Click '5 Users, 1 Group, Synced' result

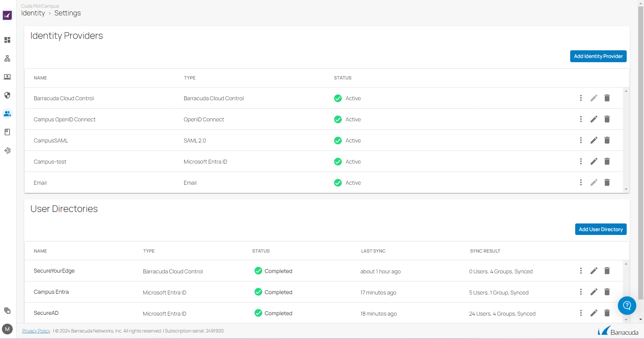499,293
